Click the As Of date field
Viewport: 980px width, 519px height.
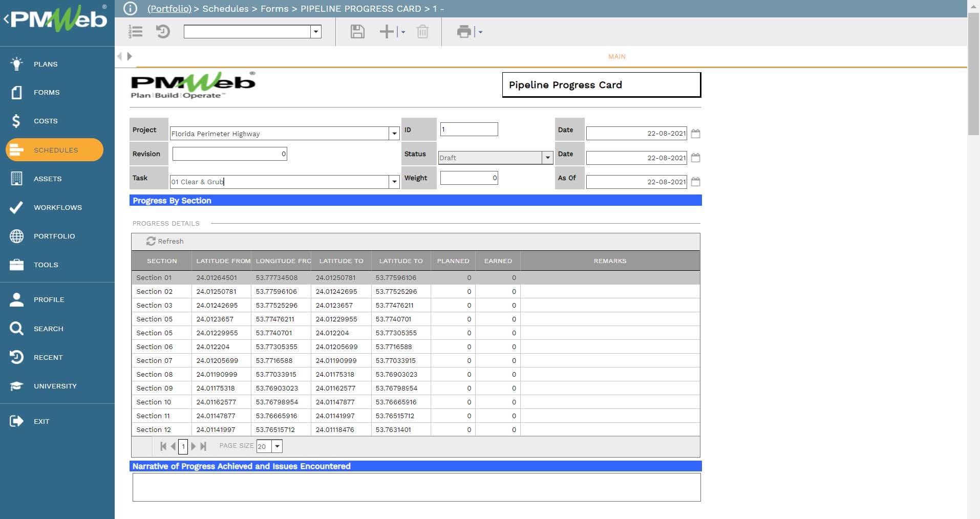click(x=636, y=182)
